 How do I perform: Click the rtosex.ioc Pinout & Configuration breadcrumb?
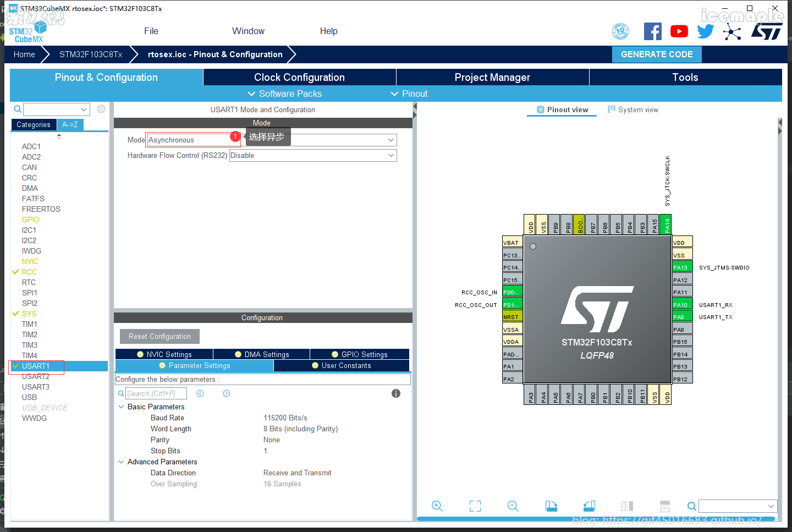coord(215,54)
